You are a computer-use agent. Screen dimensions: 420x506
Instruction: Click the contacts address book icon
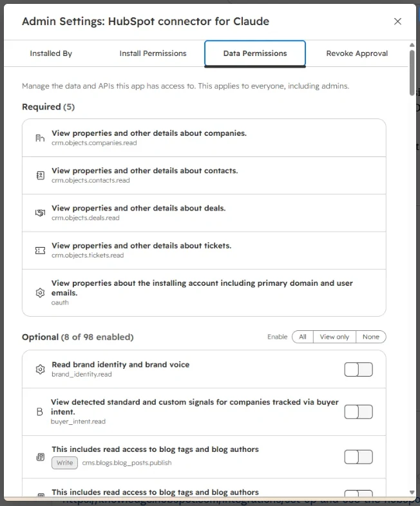(x=41, y=176)
